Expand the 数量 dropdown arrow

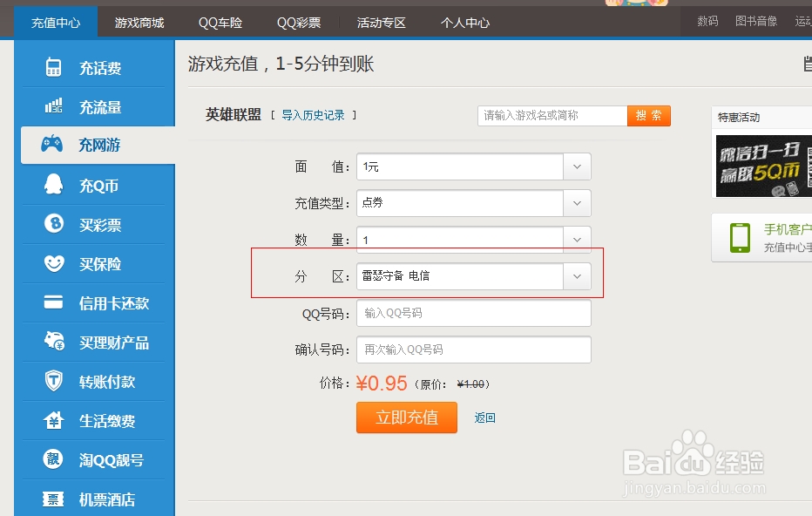click(577, 240)
